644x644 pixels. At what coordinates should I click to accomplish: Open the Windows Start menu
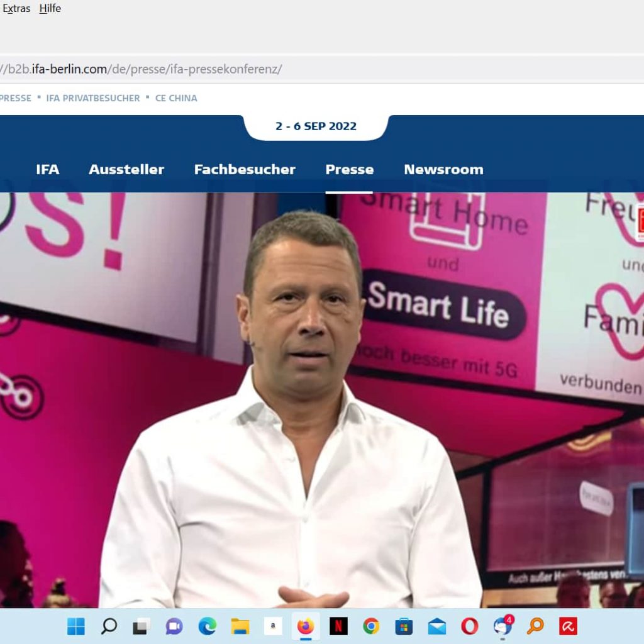click(x=76, y=626)
